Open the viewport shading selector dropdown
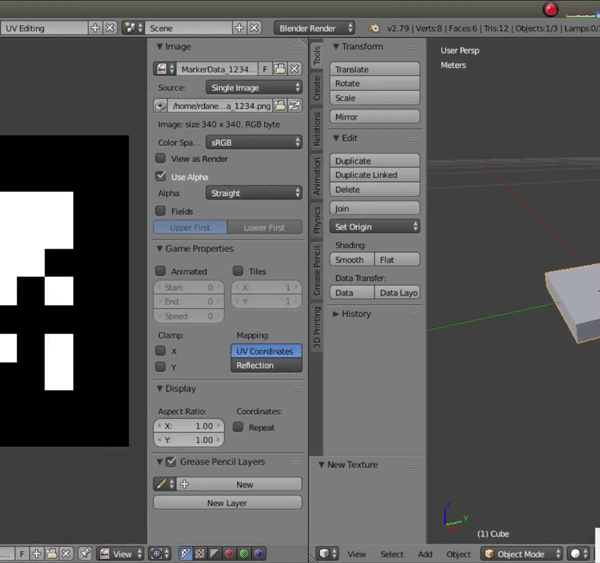The height and width of the screenshot is (563, 600). (579, 553)
